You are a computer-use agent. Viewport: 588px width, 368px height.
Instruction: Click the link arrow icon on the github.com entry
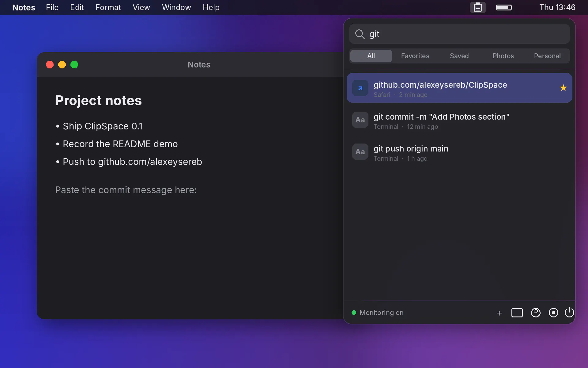pos(360,88)
